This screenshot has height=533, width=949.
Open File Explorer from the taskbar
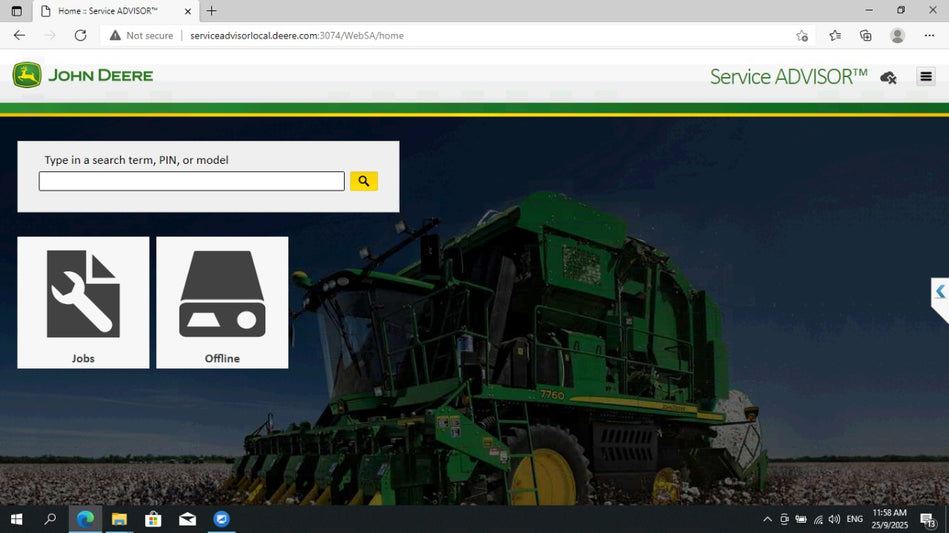point(119,519)
